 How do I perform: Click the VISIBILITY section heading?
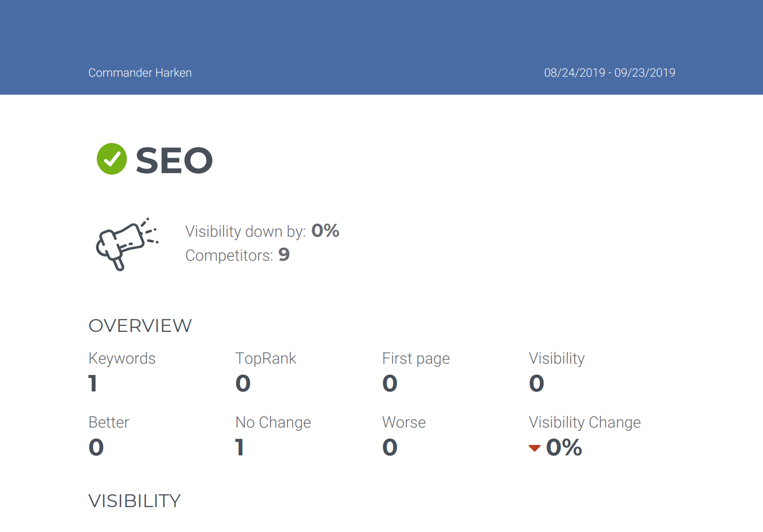point(135,501)
